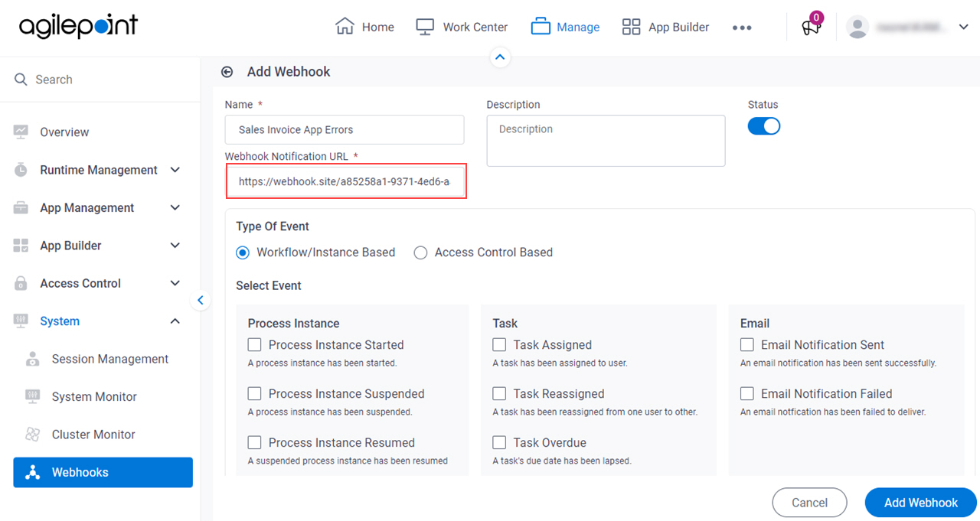Click the Access Control lock icon
The width and height of the screenshot is (980, 521).
[x=21, y=283]
